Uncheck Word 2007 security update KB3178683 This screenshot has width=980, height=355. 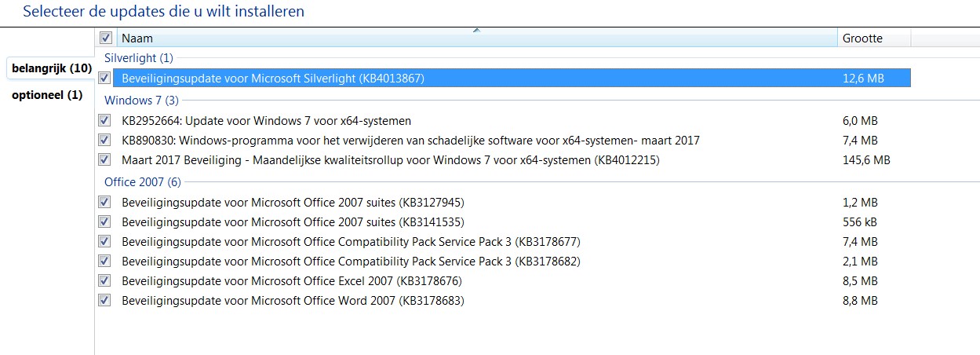pyautogui.click(x=104, y=300)
